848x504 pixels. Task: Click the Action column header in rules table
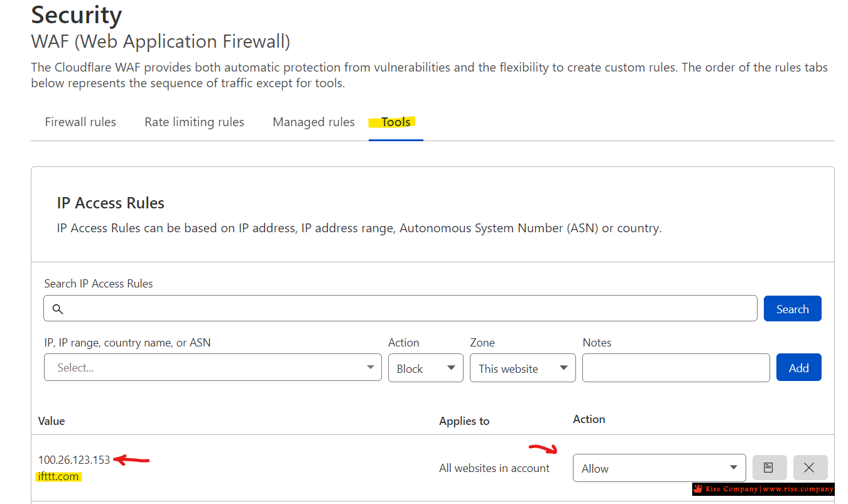589,419
